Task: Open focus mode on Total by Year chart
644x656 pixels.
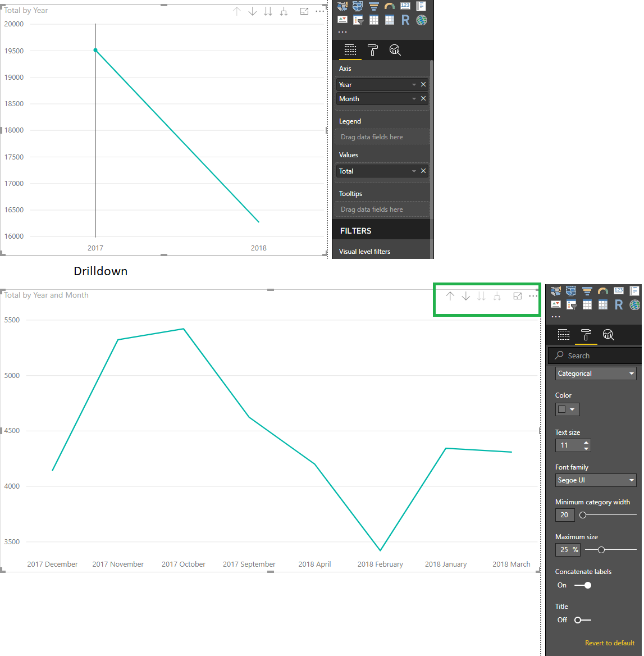Action: click(304, 11)
